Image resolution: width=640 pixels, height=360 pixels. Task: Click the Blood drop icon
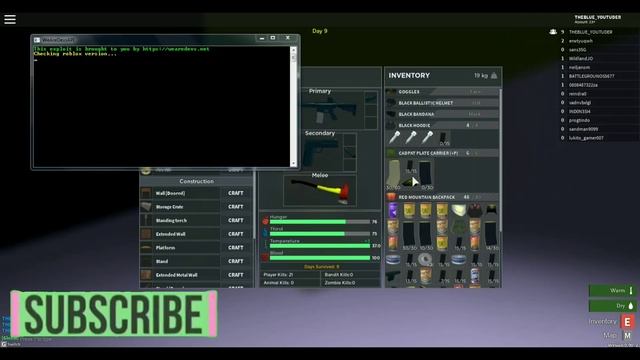pos(265,257)
